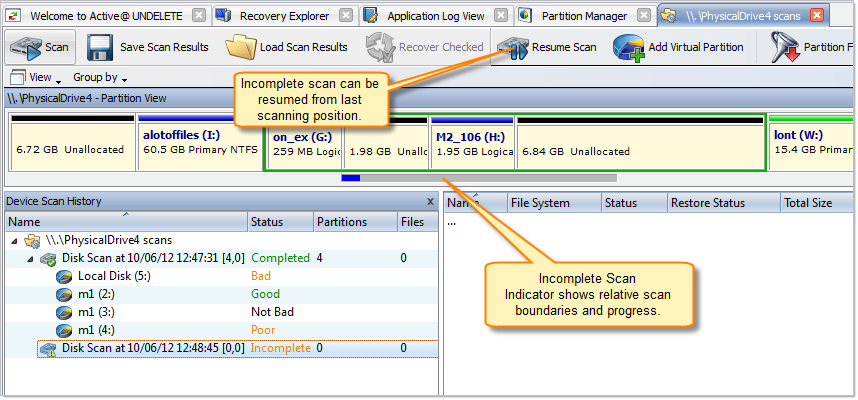Close the Application Log View tab
858x400 pixels.
tap(501, 16)
